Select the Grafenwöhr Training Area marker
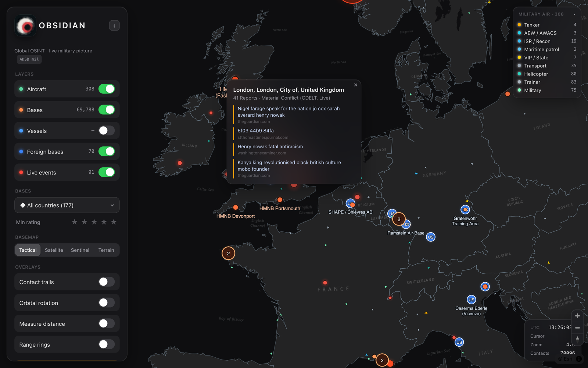 465,210
